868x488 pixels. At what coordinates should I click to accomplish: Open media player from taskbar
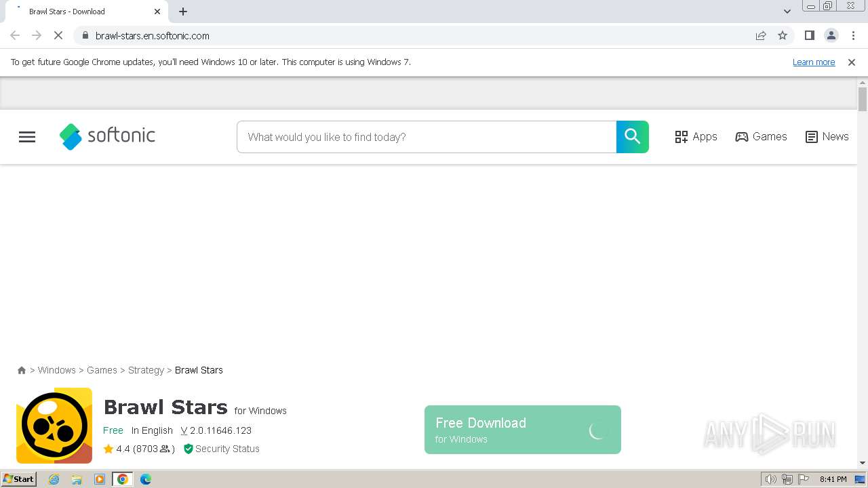click(100, 479)
